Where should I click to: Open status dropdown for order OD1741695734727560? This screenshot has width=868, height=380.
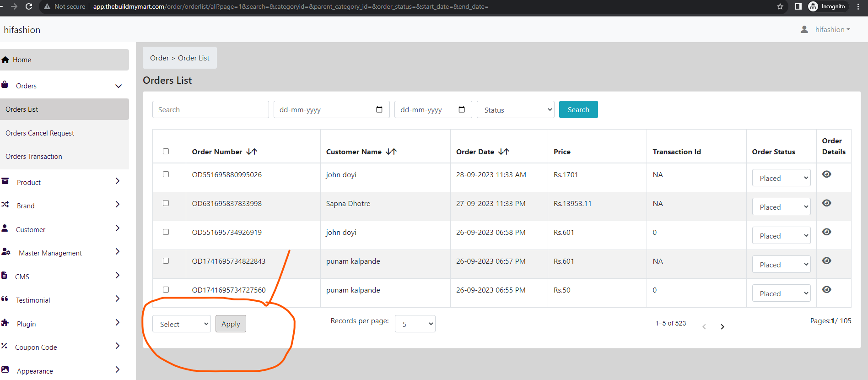tap(782, 293)
